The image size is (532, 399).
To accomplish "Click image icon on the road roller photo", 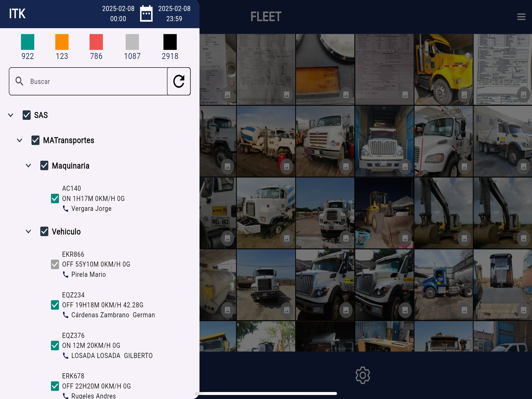I will (x=523, y=310).
